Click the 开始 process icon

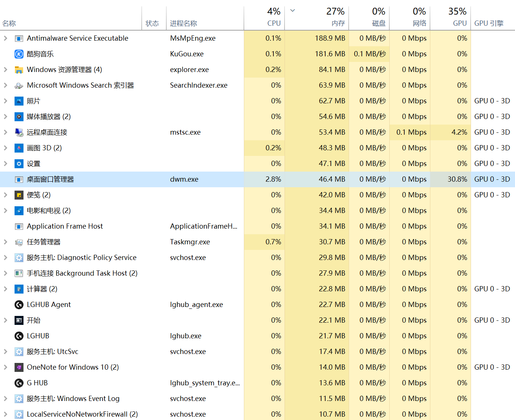(x=19, y=320)
